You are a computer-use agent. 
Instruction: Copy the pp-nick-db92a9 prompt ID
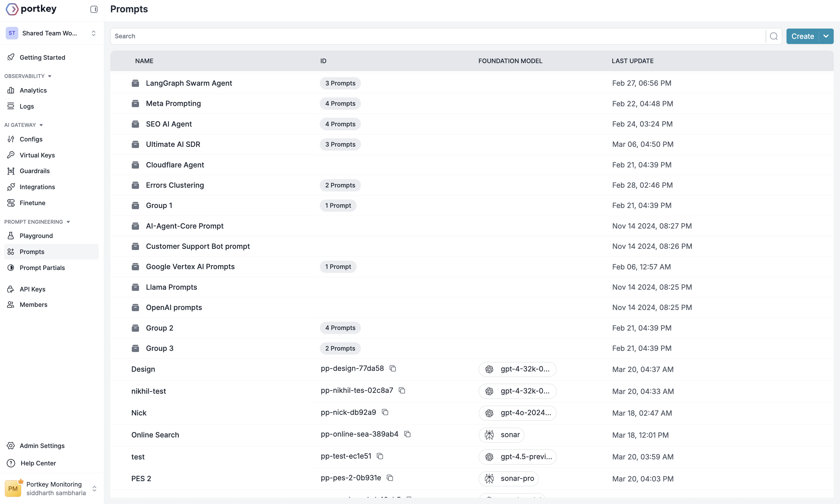click(x=386, y=412)
